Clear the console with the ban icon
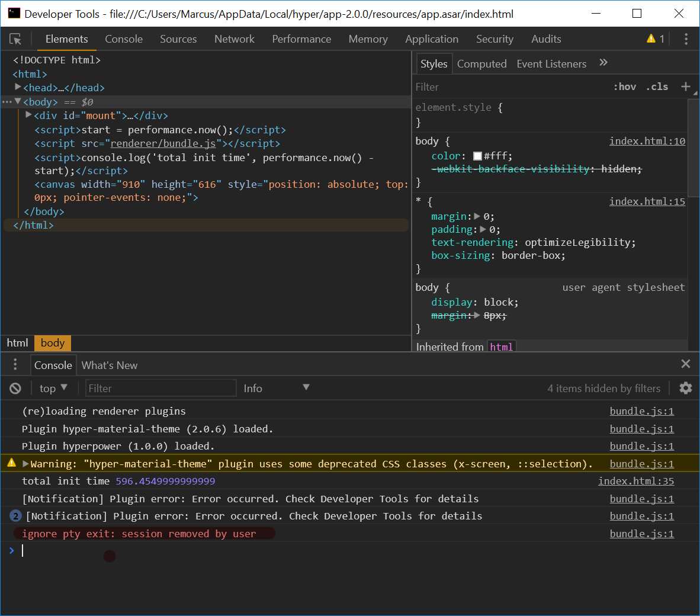 coord(15,389)
